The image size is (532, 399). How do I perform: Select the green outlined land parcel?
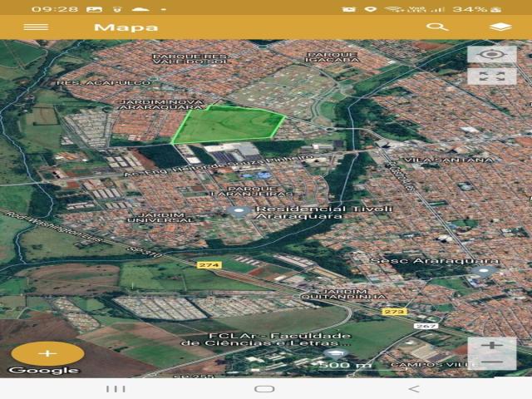[x=228, y=125]
